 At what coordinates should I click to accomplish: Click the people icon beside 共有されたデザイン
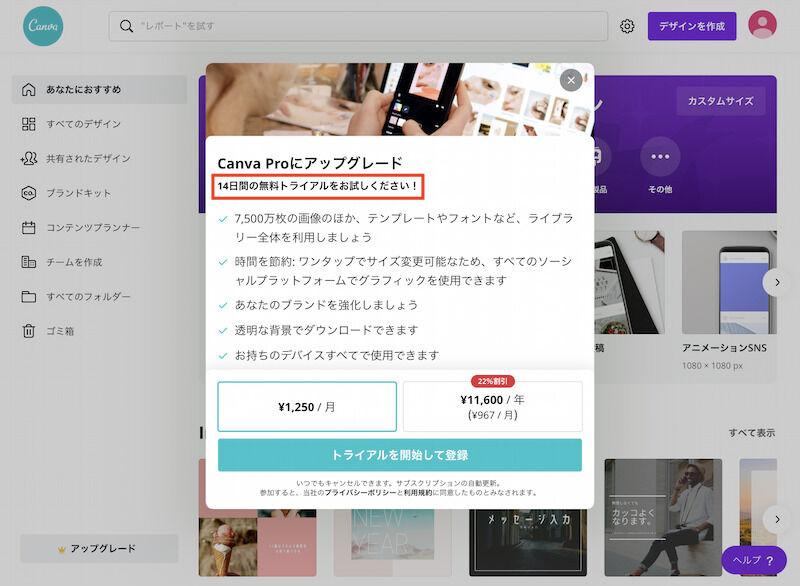click(x=29, y=159)
